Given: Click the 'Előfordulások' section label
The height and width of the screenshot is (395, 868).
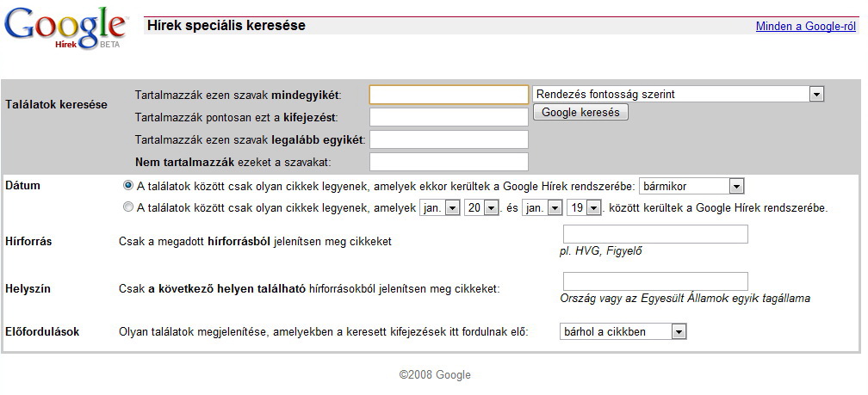Looking at the screenshot, I should coord(42,332).
